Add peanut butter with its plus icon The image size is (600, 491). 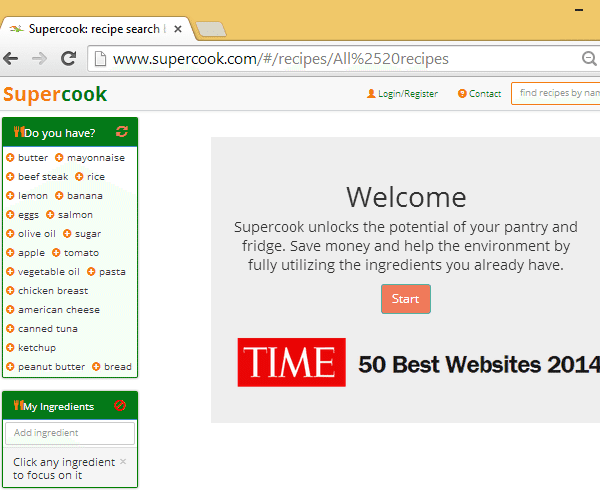click(x=10, y=366)
